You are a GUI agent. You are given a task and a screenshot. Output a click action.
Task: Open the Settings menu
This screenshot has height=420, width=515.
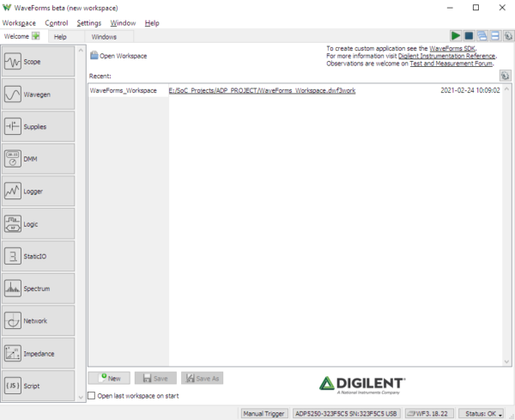[x=88, y=23]
